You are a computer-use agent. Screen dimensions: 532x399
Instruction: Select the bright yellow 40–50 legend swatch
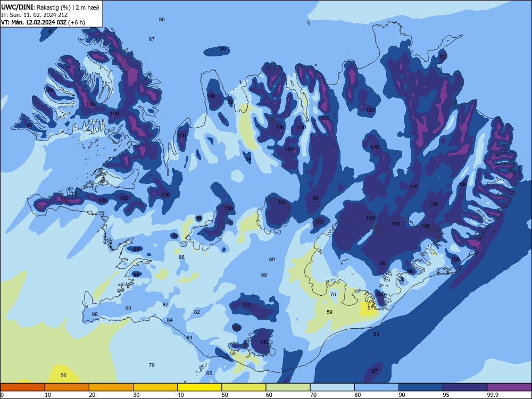(x=199, y=387)
